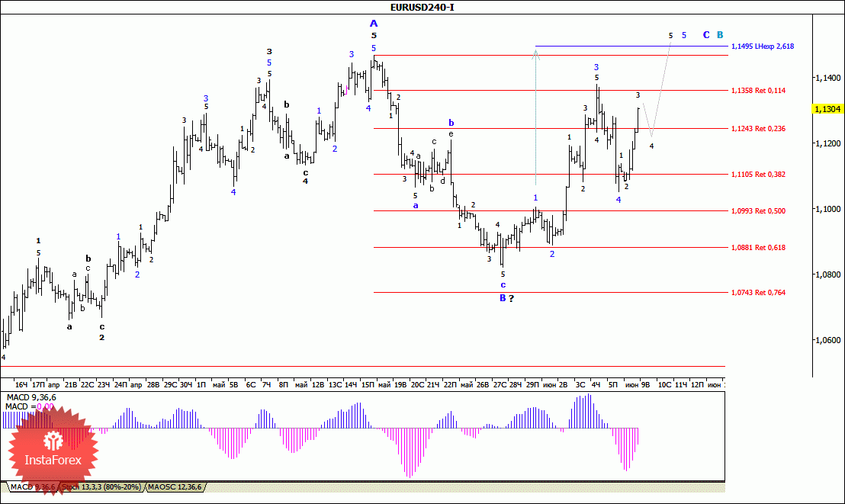Select the 1,0881 Ret 0,618 level label
The height and width of the screenshot is (504, 845).
758,248
